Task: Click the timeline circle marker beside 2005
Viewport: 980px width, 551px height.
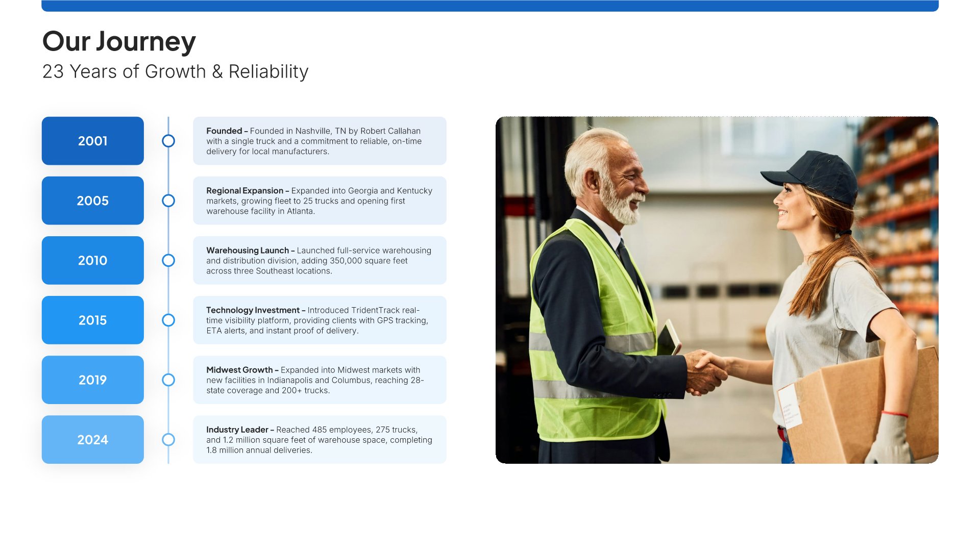Action: coord(168,201)
